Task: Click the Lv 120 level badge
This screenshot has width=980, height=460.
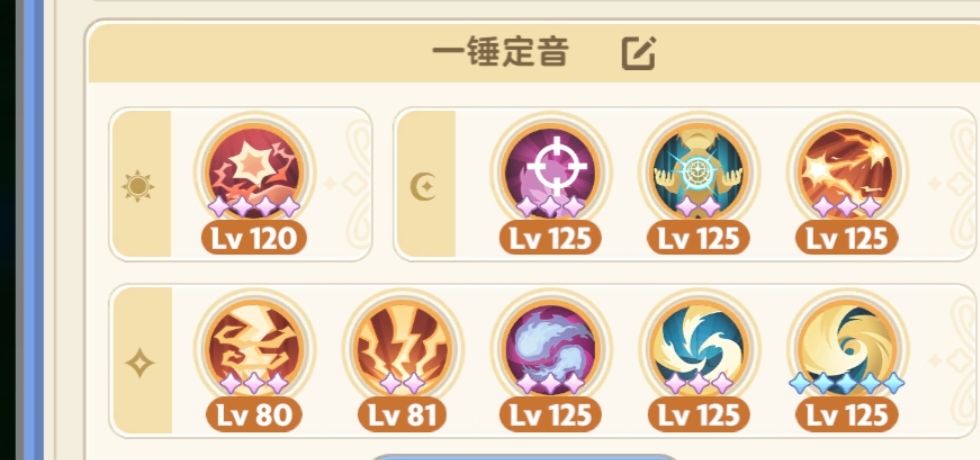Action: tap(254, 238)
